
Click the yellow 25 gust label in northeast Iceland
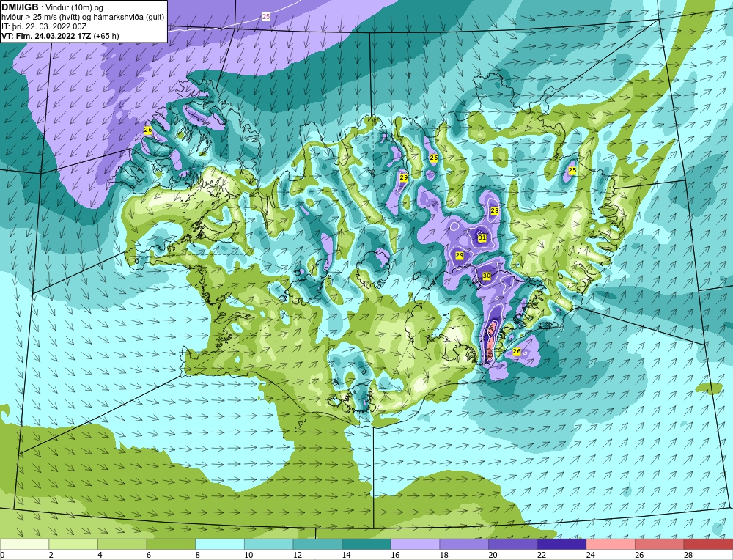click(572, 171)
